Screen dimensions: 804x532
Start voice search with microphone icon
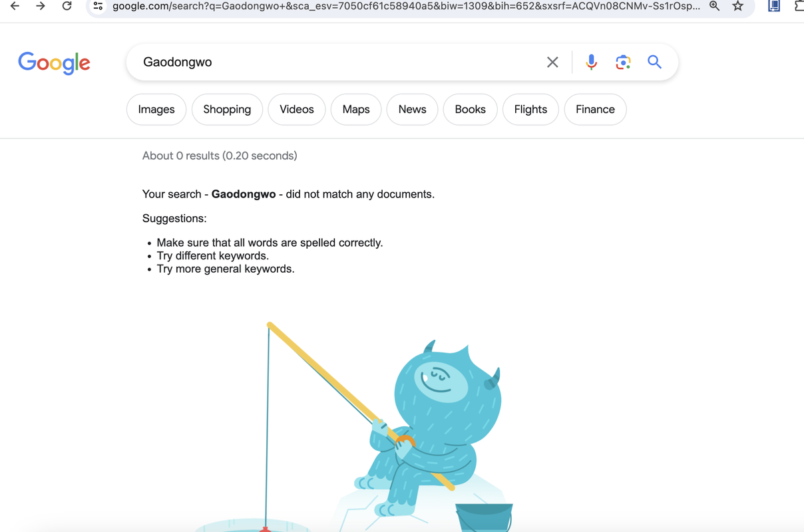click(591, 62)
